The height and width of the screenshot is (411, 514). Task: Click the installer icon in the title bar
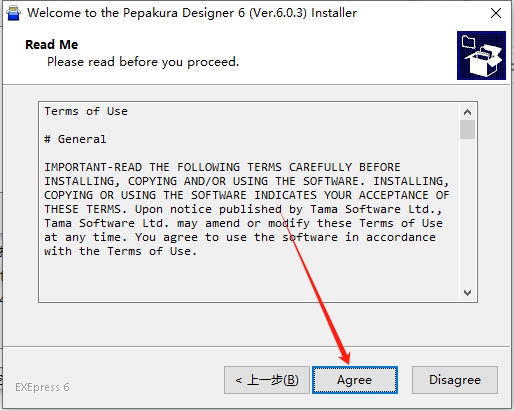13,13
